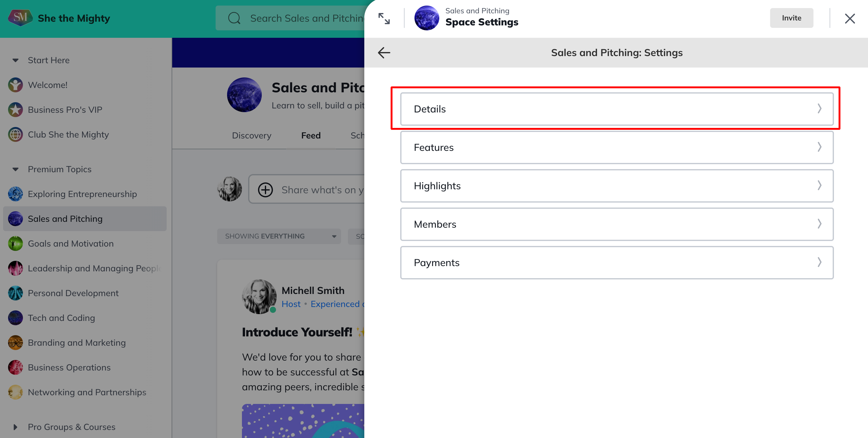868x438 pixels.
Task: Close the Space Settings panel
Action: point(849,19)
